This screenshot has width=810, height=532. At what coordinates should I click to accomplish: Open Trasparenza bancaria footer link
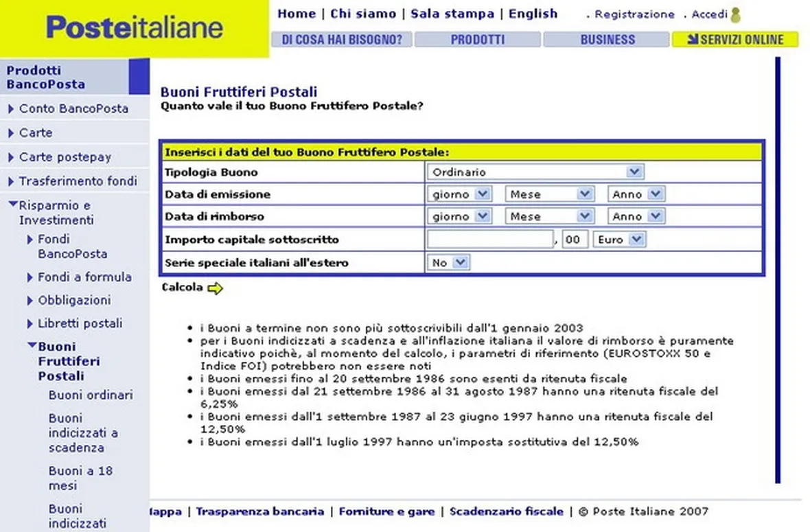pos(260,512)
